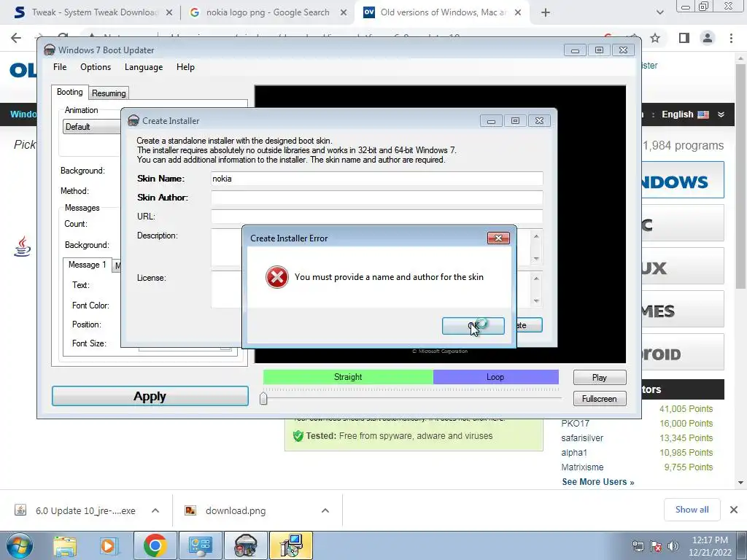
Task: Click the taskbar clock showing 12:17 PM
Action: pyautogui.click(x=709, y=546)
